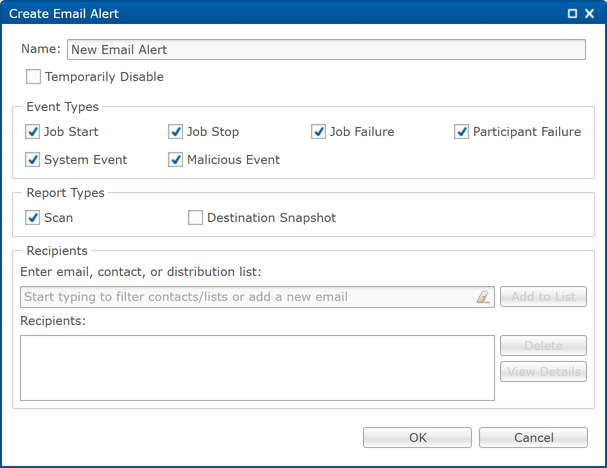This screenshot has height=468, width=607.
Task: Click the 'Event Types' group label
Action: coord(62,107)
